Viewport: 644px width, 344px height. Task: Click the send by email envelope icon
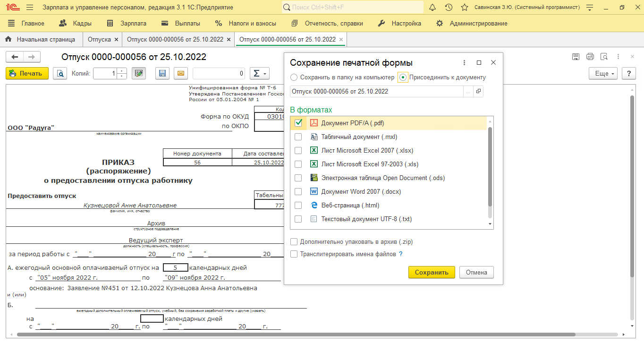180,74
